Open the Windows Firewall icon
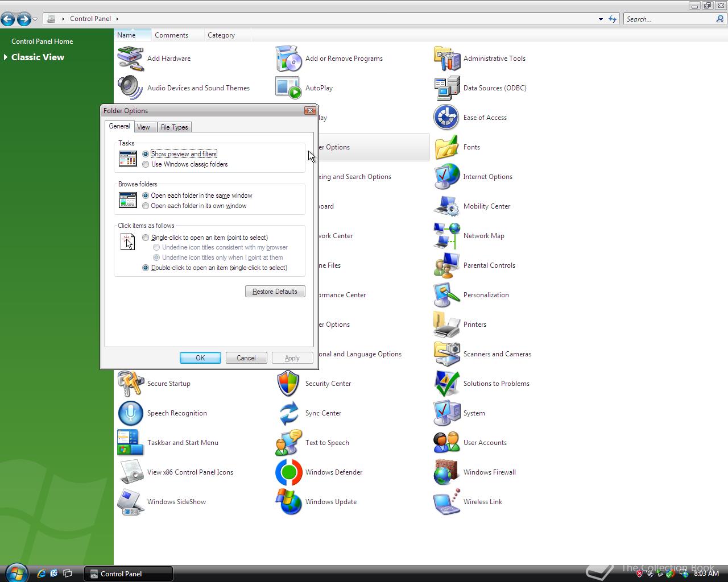 [446, 472]
